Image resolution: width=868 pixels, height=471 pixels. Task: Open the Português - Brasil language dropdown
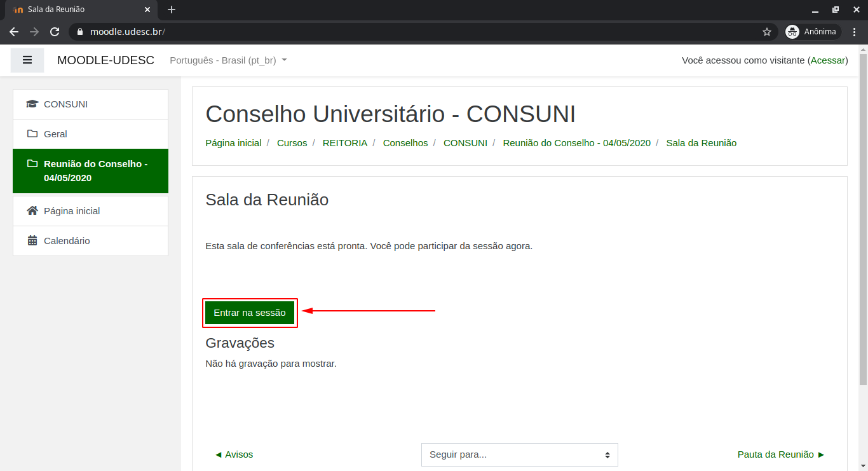[228, 60]
